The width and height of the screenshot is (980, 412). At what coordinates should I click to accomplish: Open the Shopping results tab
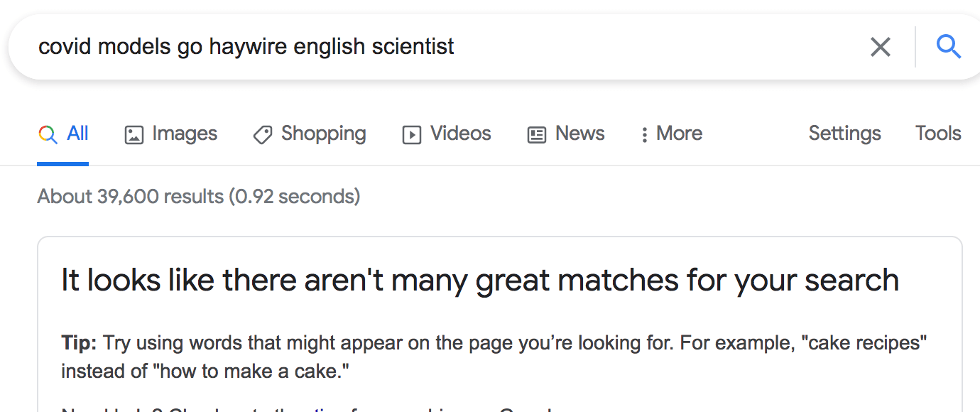323,134
